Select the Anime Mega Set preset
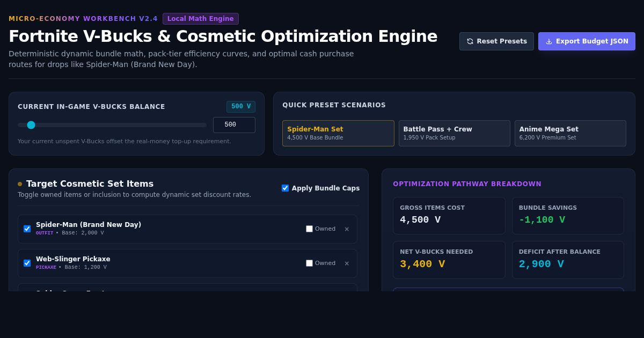Screen dimensions: 644x338 point(570,133)
